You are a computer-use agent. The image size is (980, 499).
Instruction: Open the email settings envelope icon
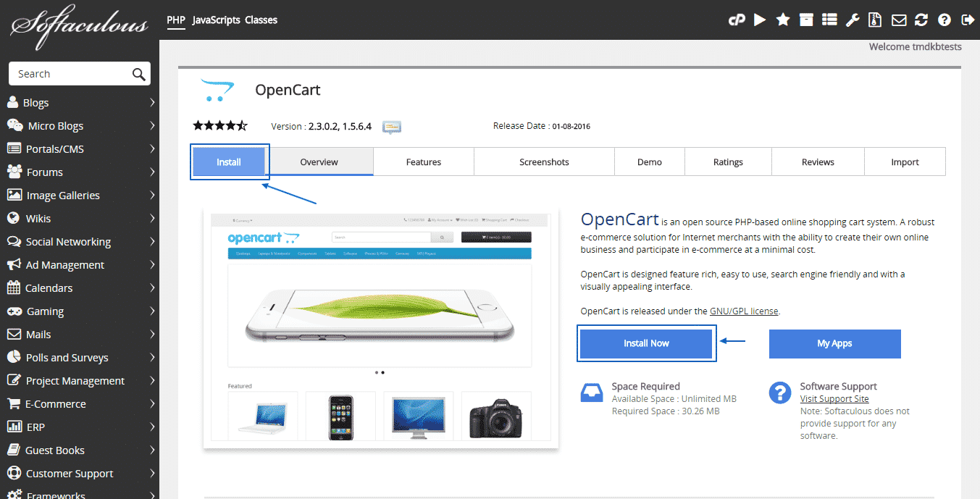pyautogui.click(x=899, y=20)
